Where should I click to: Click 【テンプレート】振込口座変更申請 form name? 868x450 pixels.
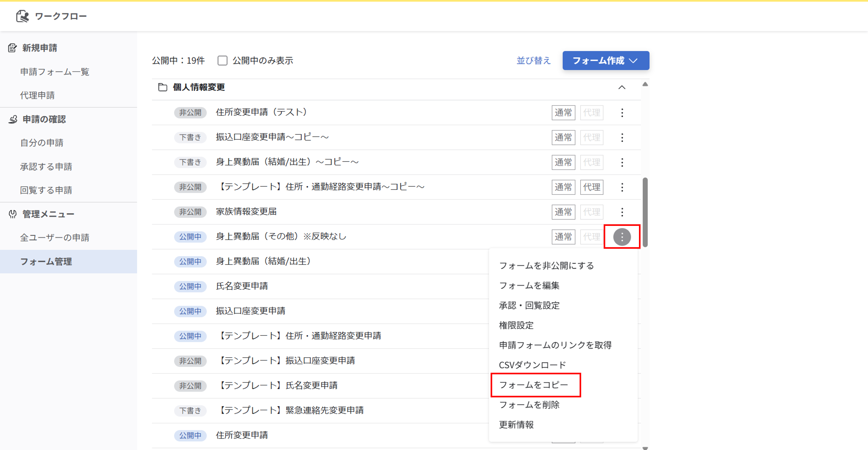[x=286, y=361]
